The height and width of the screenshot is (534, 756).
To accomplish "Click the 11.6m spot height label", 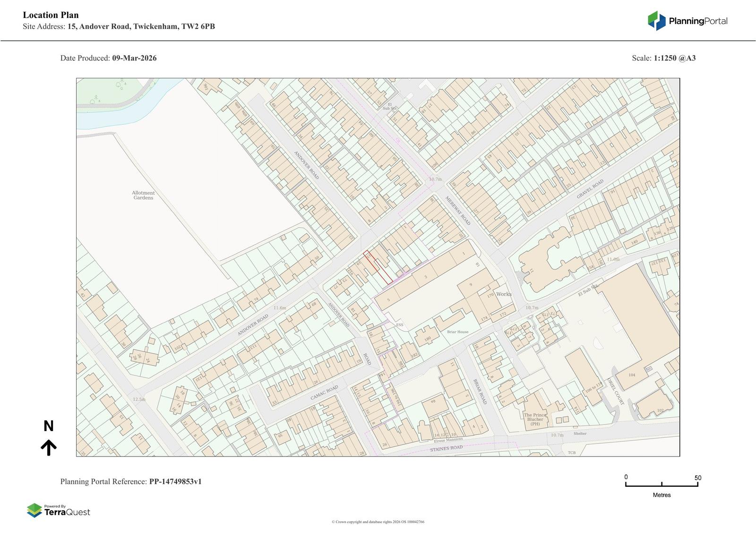I will point(280,308).
